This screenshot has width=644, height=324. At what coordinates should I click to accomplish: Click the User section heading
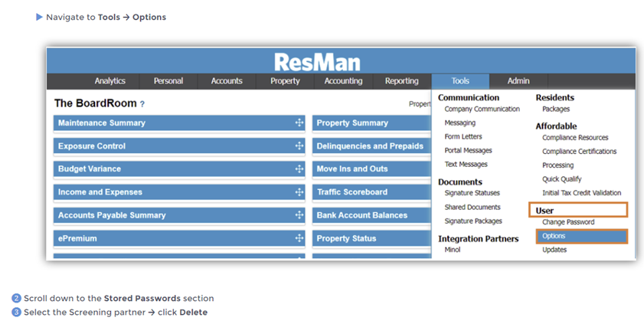pyautogui.click(x=544, y=211)
